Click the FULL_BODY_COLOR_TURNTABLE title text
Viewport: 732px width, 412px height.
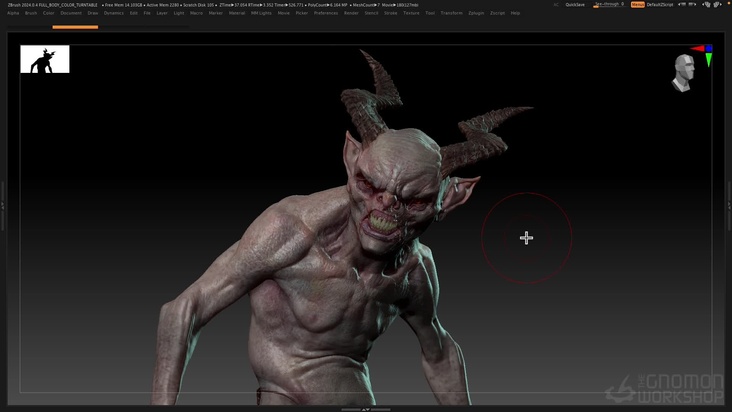point(68,5)
